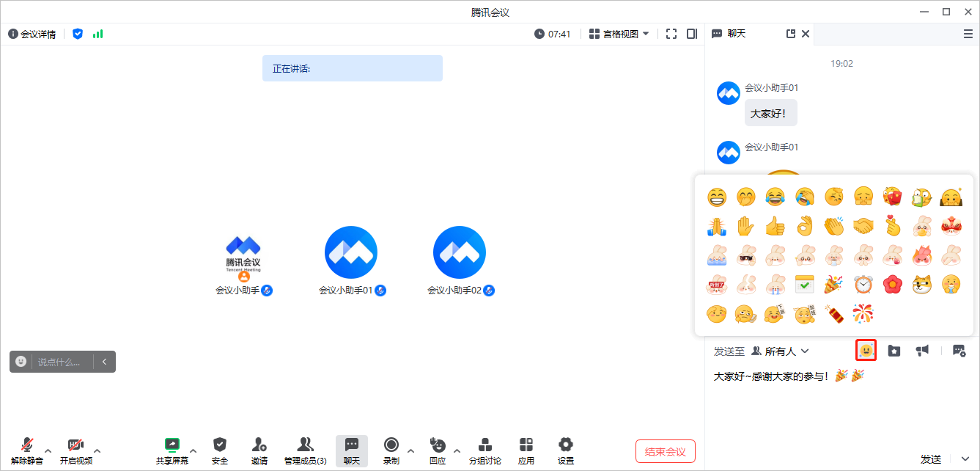Open the chat panel hamburger menu
The width and height of the screenshot is (980, 471).
pyautogui.click(x=968, y=34)
